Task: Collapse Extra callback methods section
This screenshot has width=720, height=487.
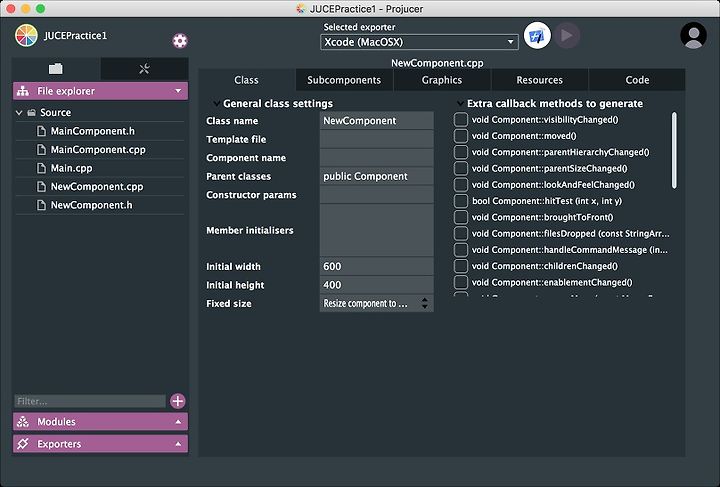Action: coord(460,104)
